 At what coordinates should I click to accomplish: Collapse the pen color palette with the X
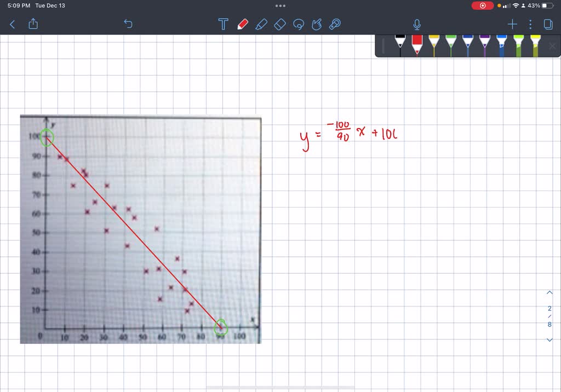(552, 46)
